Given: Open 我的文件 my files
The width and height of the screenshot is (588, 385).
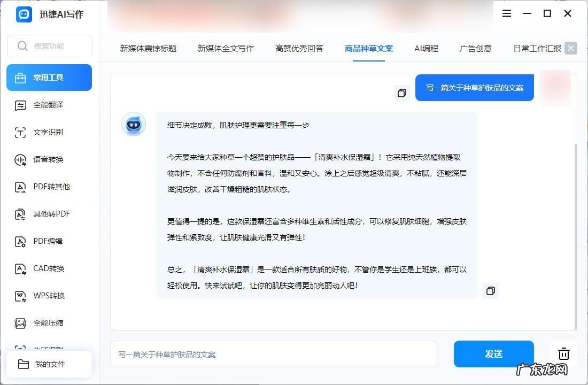Looking at the screenshot, I should [50, 364].
